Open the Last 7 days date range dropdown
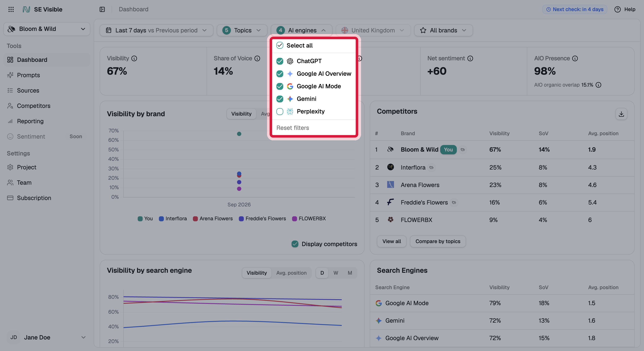This screenshot has height=351, width=644. tap(156, 30)
